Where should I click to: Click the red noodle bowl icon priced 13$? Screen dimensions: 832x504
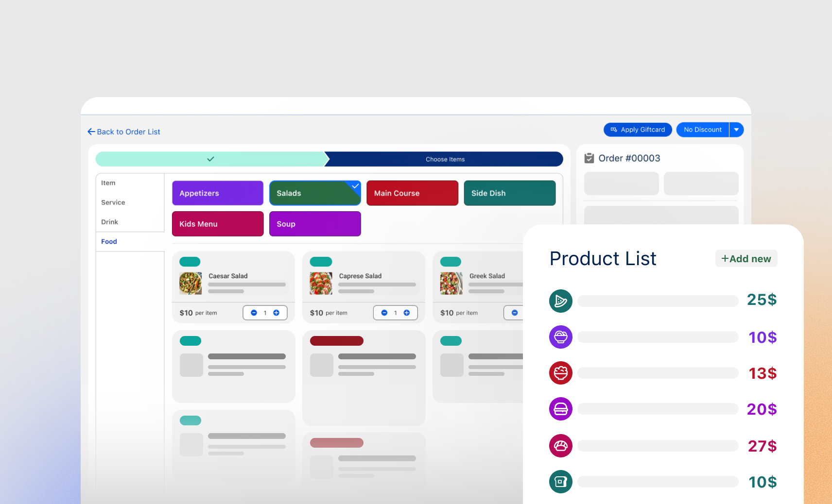(560, 373)
